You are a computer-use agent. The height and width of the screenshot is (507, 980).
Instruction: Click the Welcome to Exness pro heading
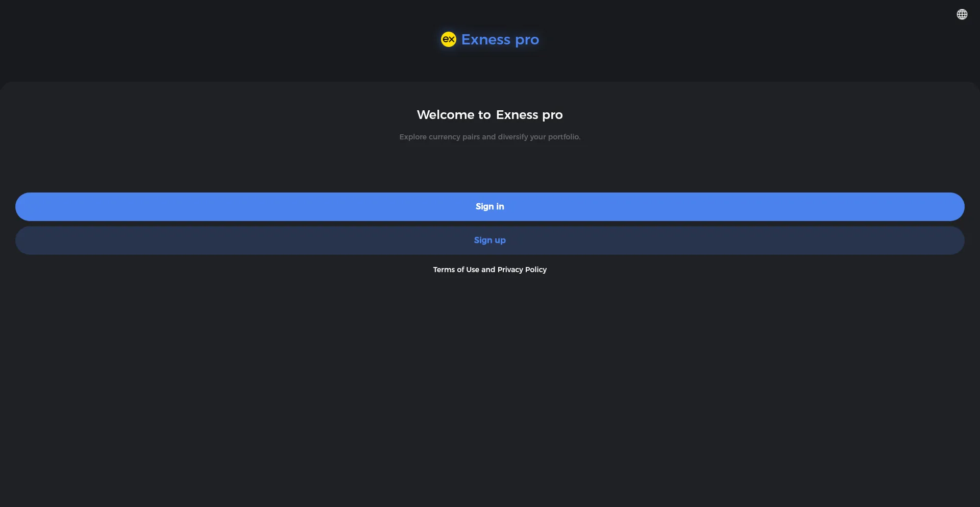pos(489,115)
